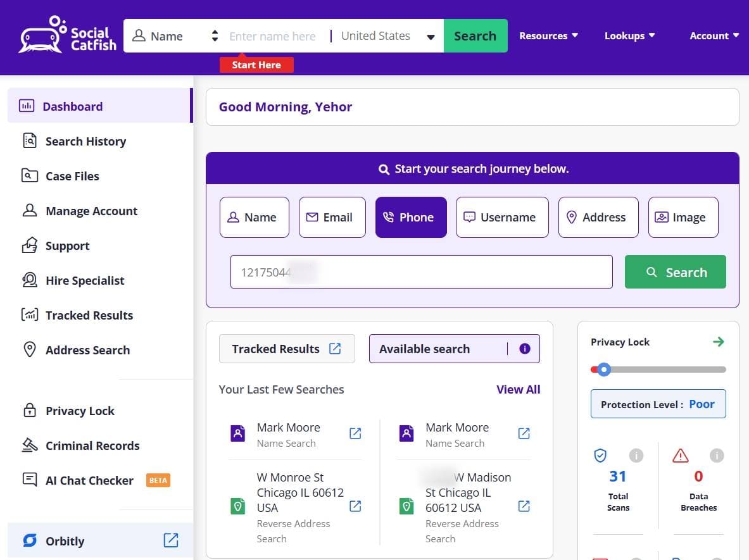
Task: Open W Madison St search external link
Action: coord(524,506)
